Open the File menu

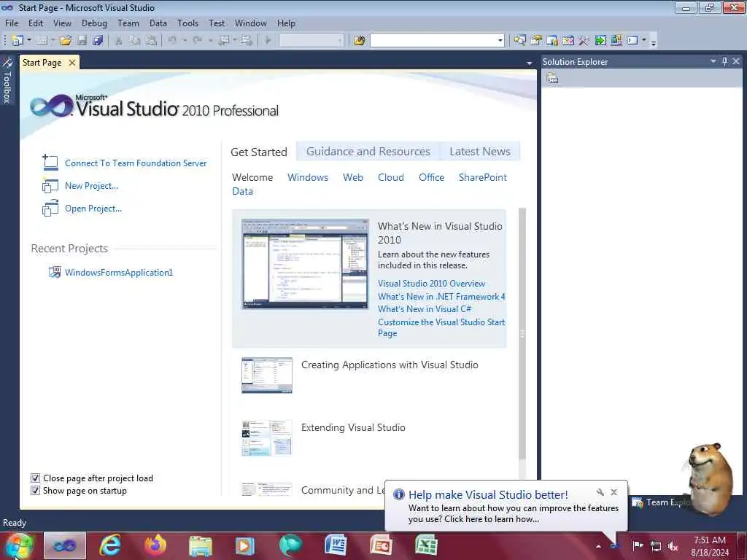12,23
